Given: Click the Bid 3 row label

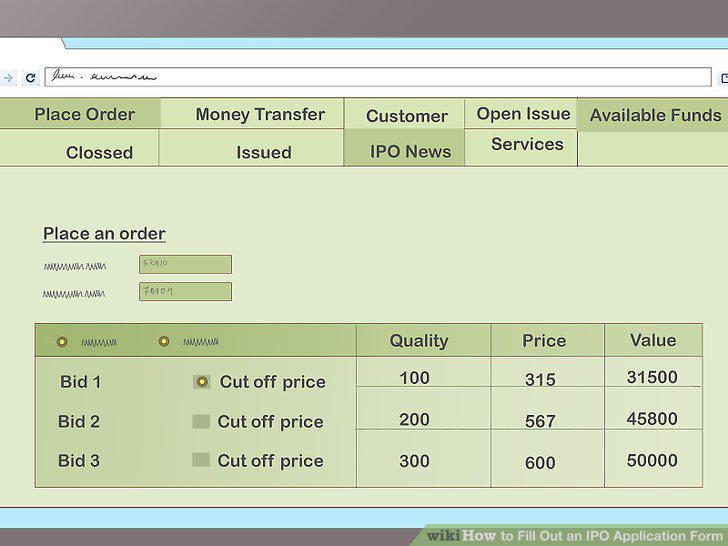Looking at the screenshot, I should point(78,461).
